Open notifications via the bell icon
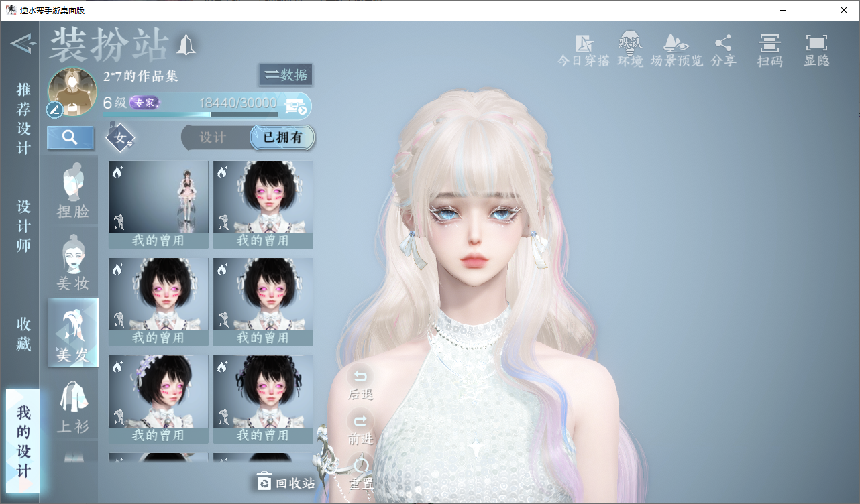Viewport: 860px width, 504px height. [186, 45]
